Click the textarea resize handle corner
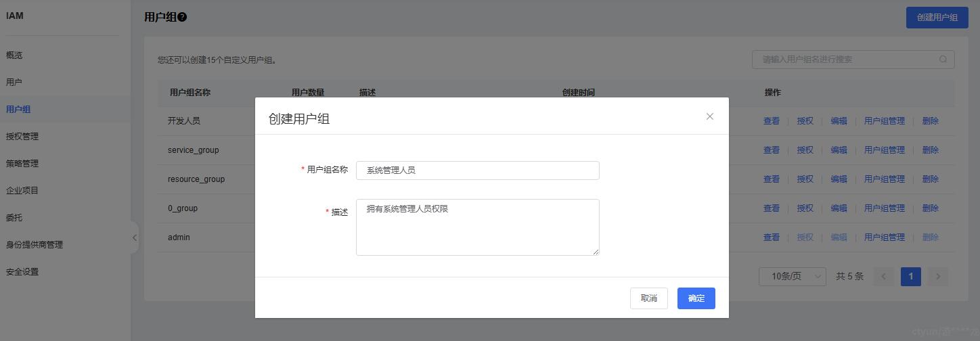The image size is (980, 341). tap(596, 252)
